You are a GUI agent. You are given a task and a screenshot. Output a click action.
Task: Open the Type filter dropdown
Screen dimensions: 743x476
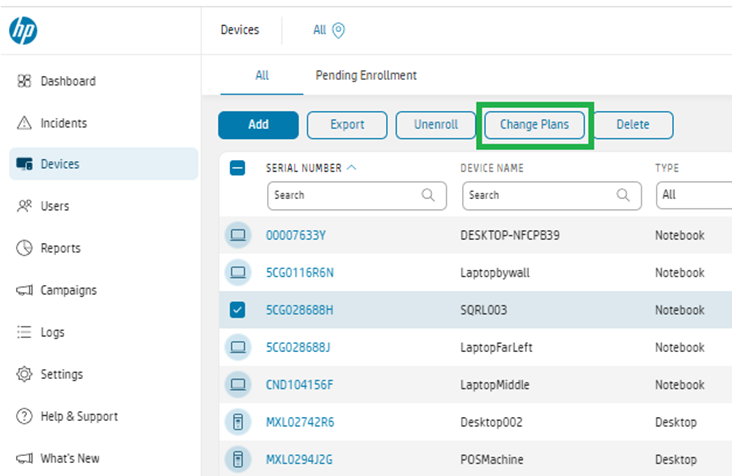pos(696,195)
